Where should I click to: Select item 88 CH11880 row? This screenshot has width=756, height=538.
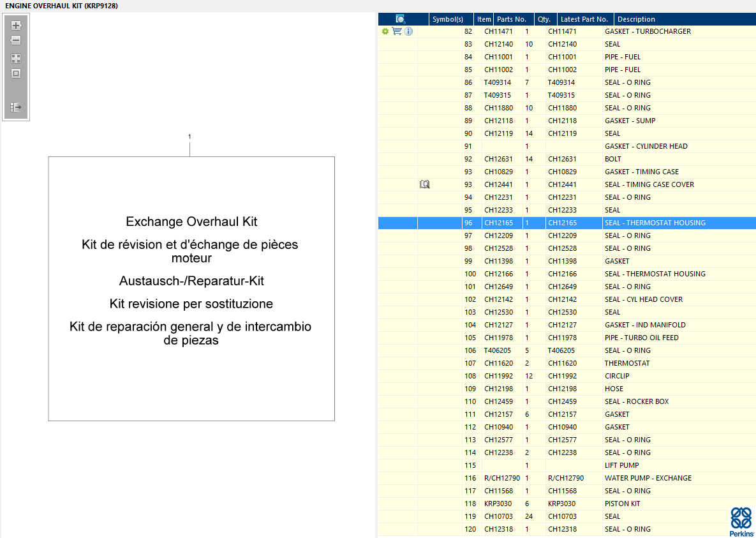567,108
